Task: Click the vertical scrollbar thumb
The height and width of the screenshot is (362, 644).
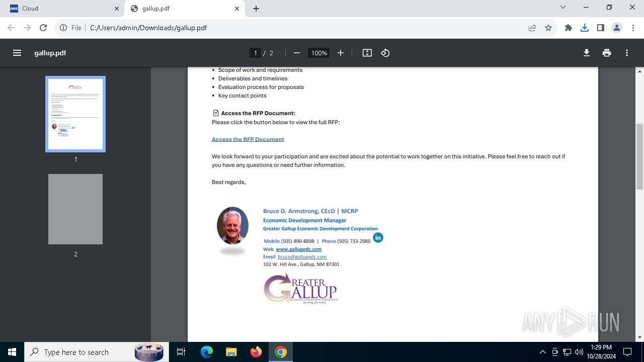Action: click(640, 156)
